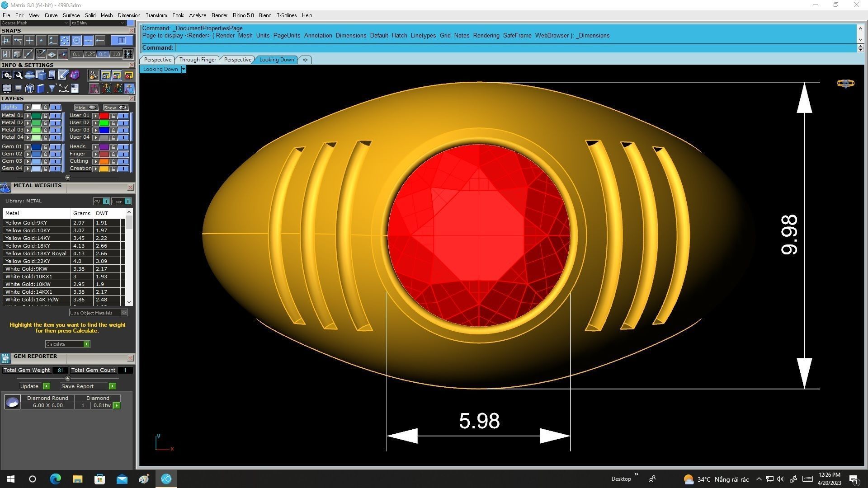Screen dimensions: 868x488
Task: Open the T-Splines menu
Action: [286, 15]
